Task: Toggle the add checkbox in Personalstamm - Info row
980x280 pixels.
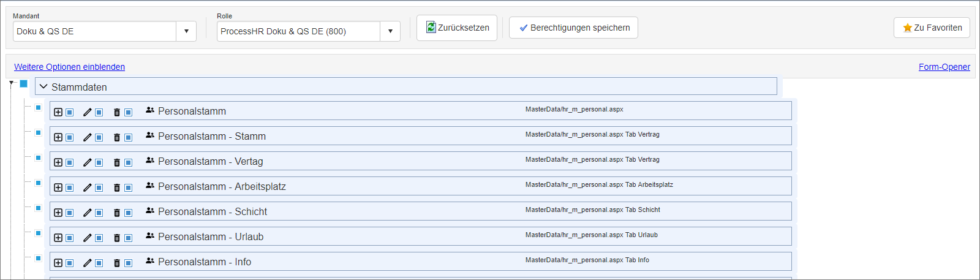Action: pos(70,263)
